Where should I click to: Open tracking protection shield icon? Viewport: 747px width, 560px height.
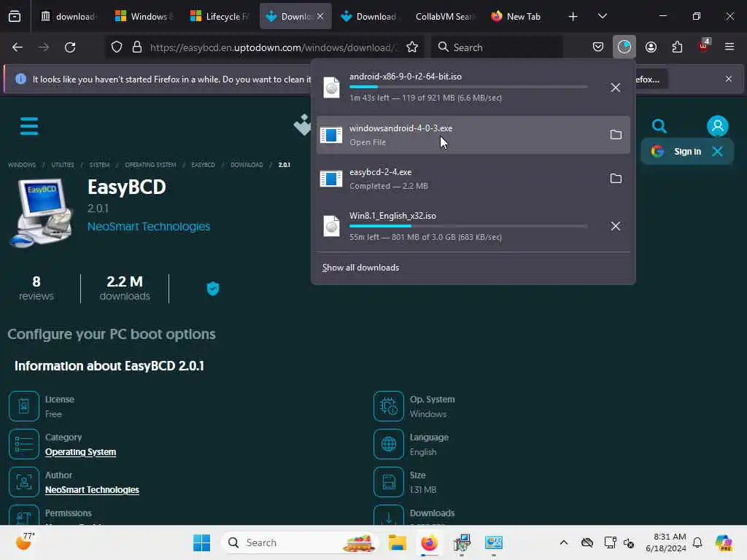pos(117,47)
